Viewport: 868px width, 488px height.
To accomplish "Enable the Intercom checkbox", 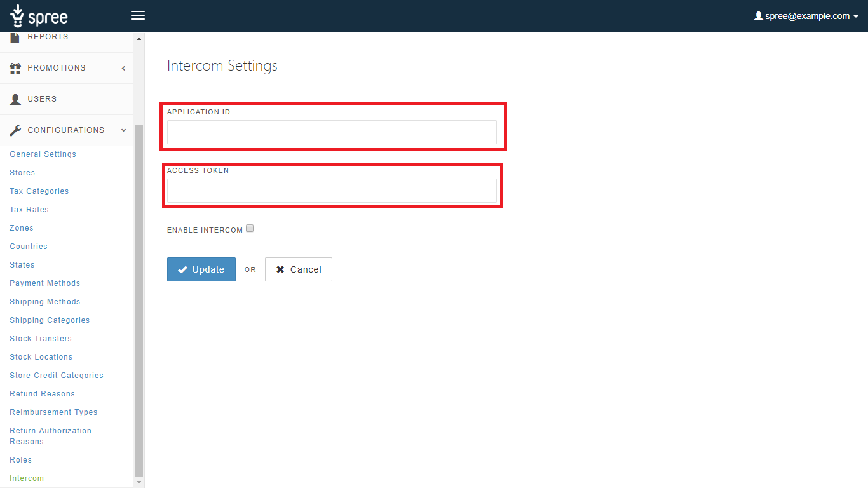I will pos(250,229).
